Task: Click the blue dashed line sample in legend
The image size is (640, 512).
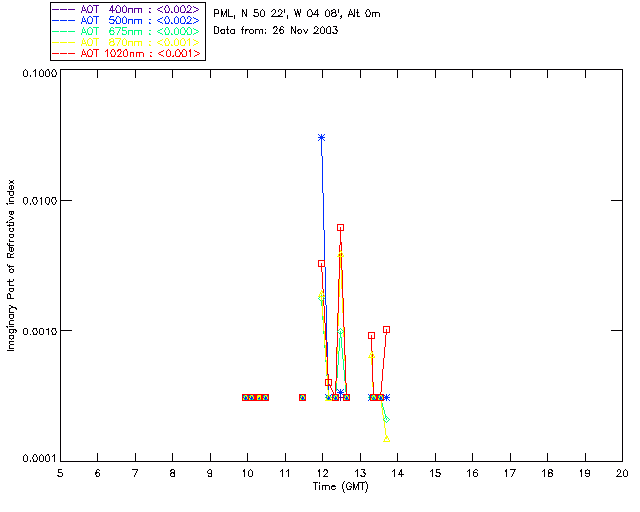Action: [x=64, y=20]
